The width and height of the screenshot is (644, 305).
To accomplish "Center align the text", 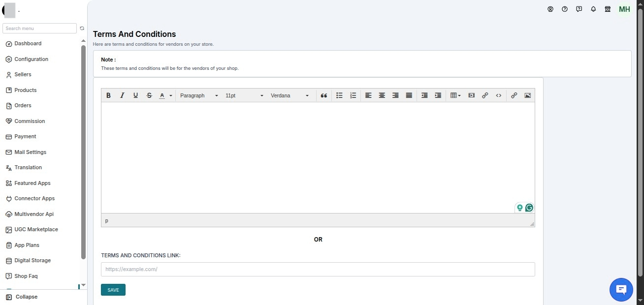I will [x=382, y=95].
